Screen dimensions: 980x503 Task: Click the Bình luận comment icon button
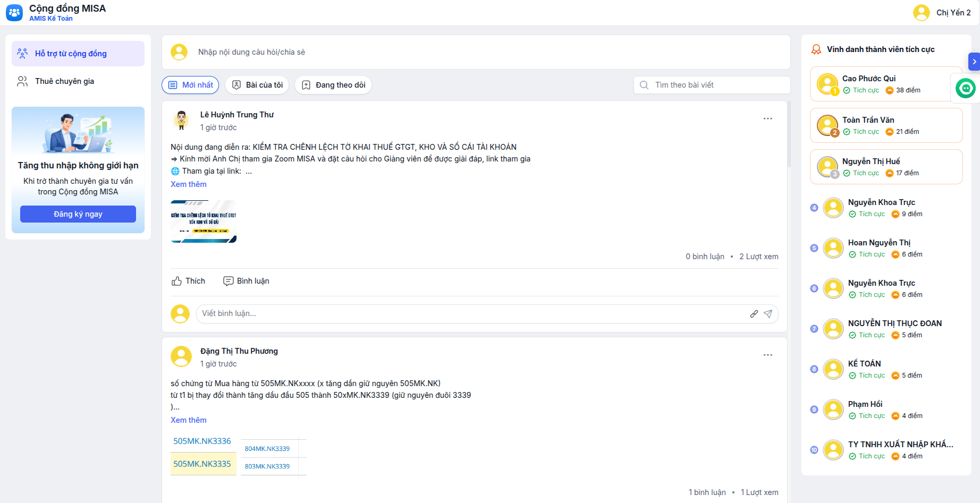[x=247, y=281]
